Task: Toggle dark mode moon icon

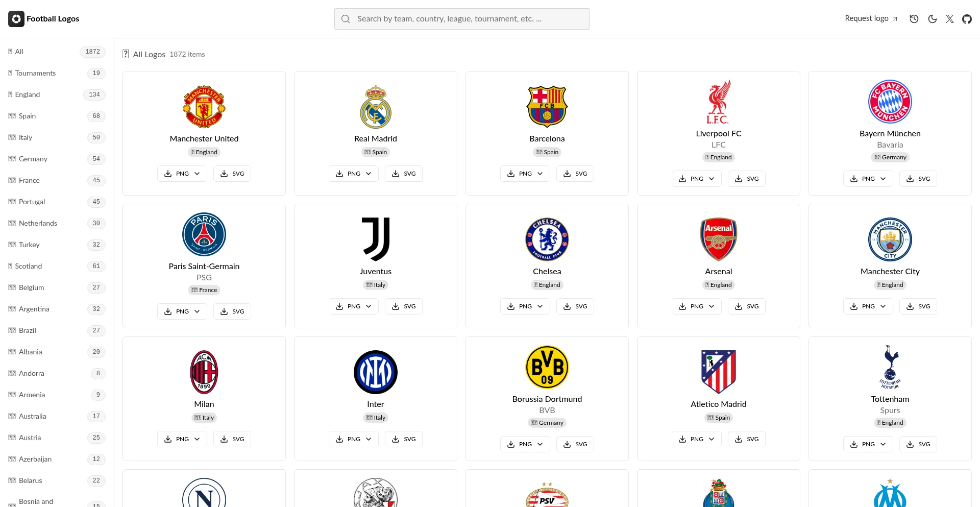Action: pyautogui.click(x=933, y=19)
